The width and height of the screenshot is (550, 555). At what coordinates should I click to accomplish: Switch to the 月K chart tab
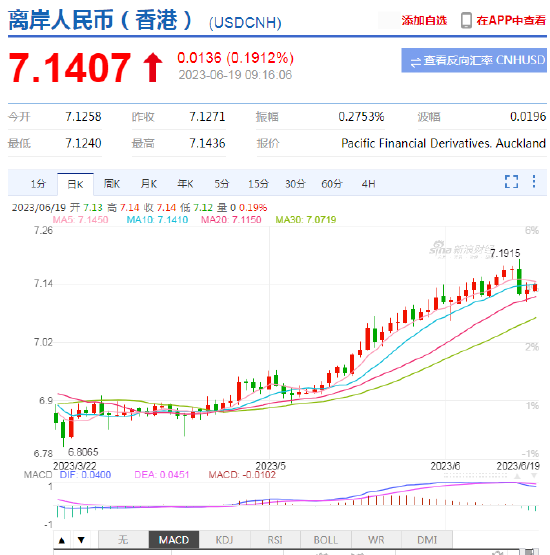[149, 184]
